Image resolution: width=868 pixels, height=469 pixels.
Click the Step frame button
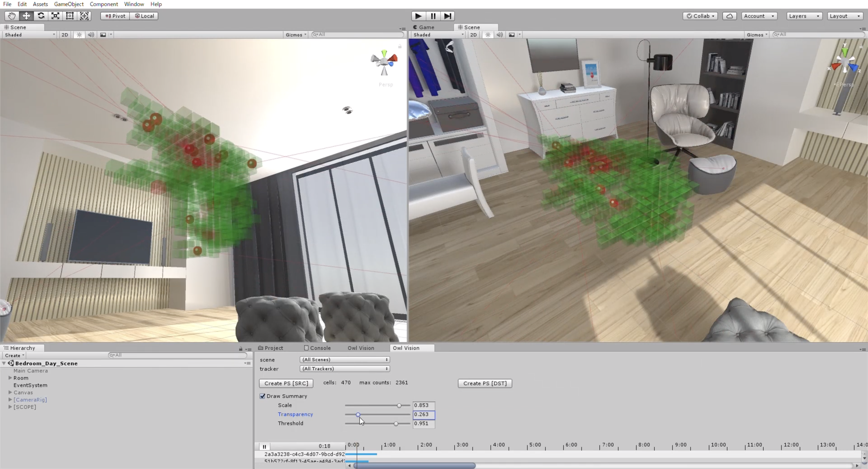[448, 16]
